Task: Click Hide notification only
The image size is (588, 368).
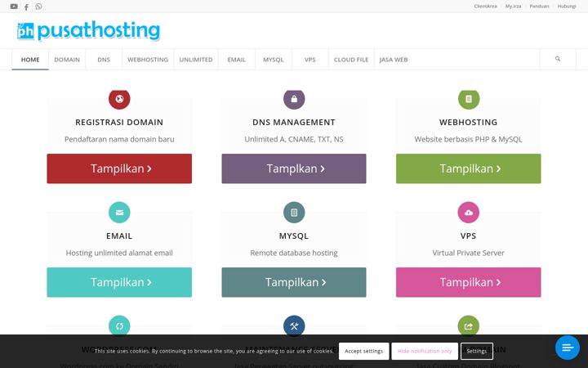Action: point(425,351)
